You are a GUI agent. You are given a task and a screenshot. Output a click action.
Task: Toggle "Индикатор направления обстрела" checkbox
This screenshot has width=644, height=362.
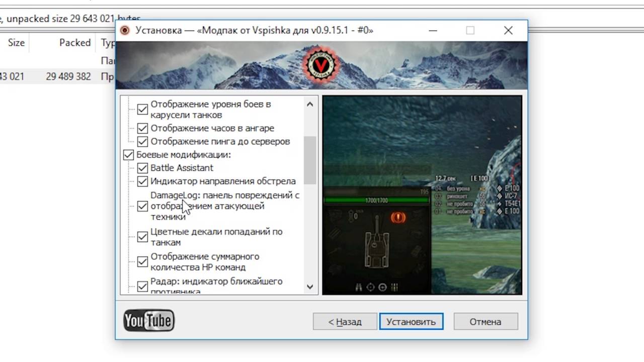tap(142, 181)
